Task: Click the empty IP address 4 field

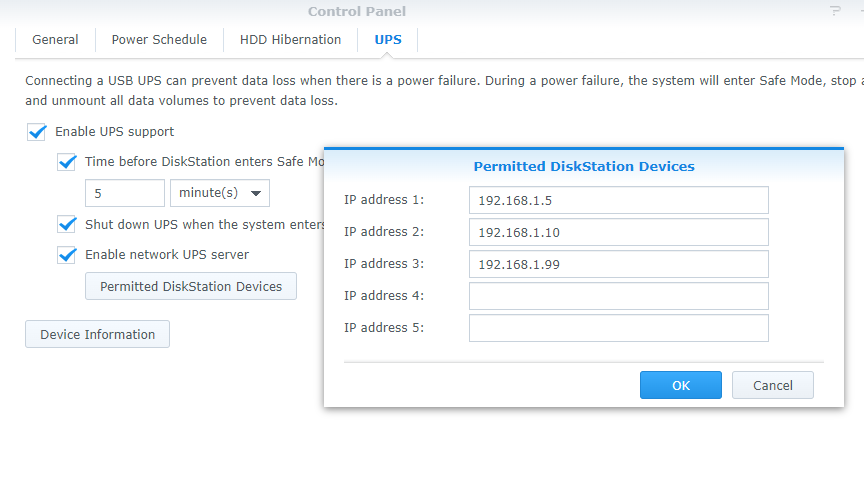Action: 618,296
